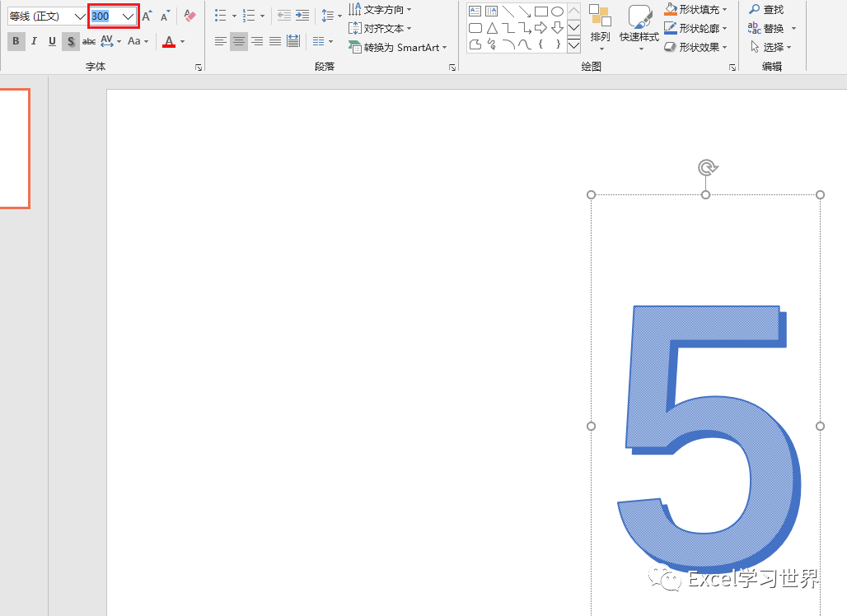Select the rectangle shape

click(541, 11)
